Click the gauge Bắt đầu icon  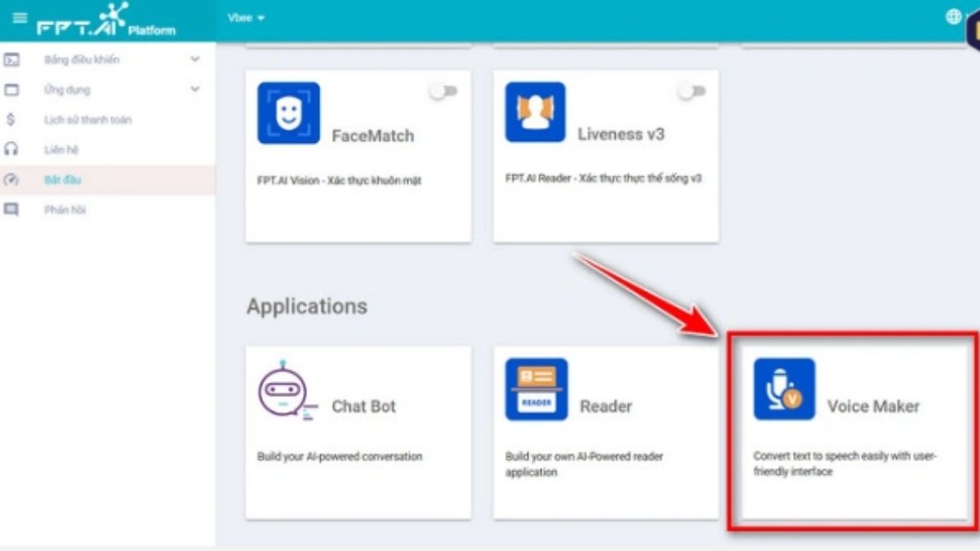pyautogui.click(x=11, y=180)
